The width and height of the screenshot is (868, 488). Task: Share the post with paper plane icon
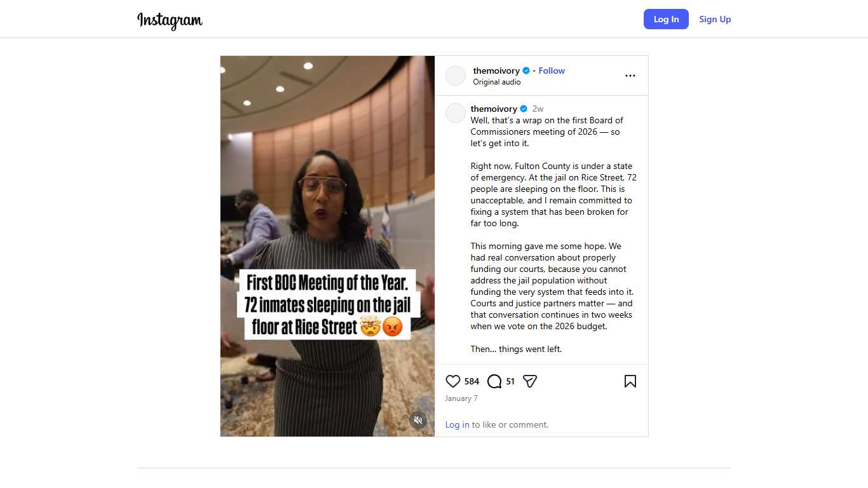(530, 381)
